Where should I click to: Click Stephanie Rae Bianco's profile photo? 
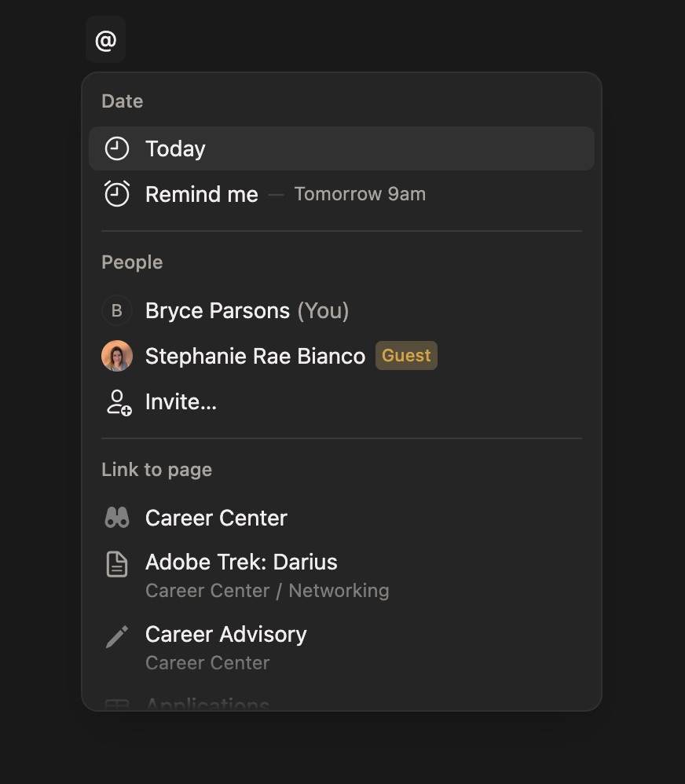coord(117,356)
